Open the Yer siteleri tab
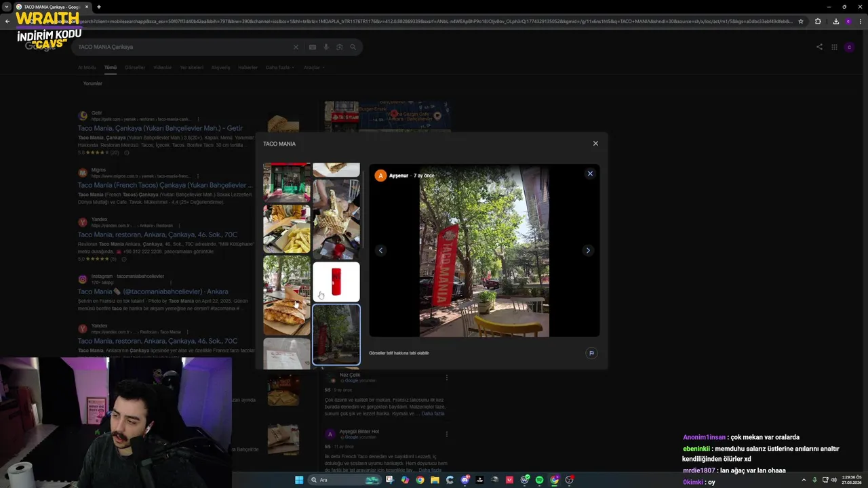This screenshot has height=488, width=868. pos(192,68)
